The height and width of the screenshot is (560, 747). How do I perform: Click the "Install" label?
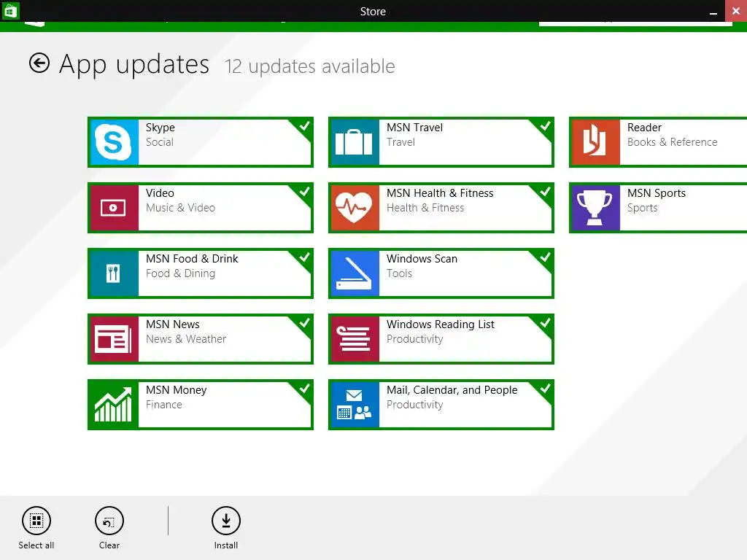[226, 545]
